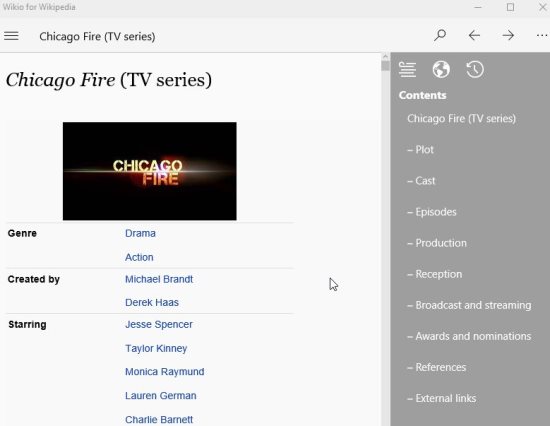Click the Genre infobox label
Image resolution: width=550 pixels, height=426 pixels.
(22, 233)
